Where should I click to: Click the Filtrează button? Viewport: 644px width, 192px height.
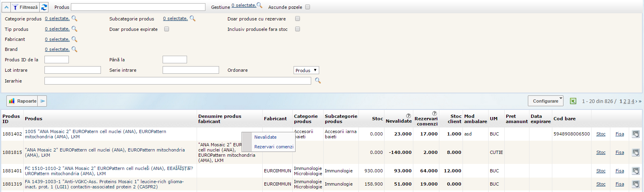[x=25, y=7]
